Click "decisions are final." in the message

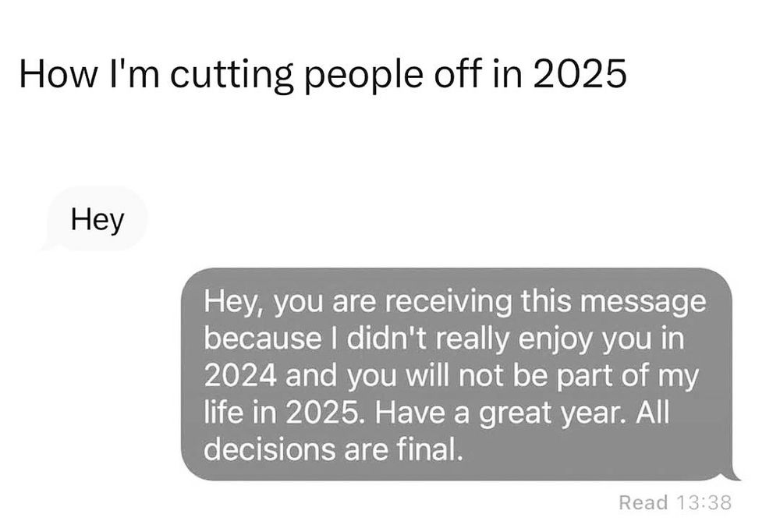point(328,451)
